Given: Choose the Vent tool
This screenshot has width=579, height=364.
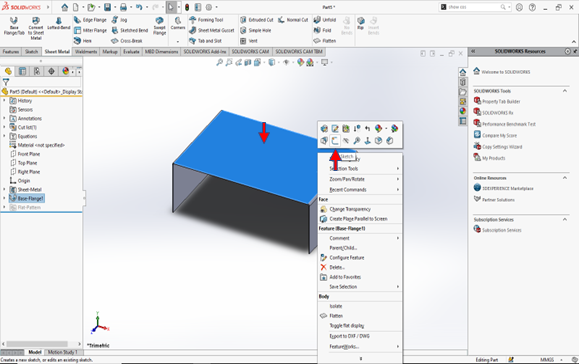Looking at the screenshot, I should [x=249, y=41].
